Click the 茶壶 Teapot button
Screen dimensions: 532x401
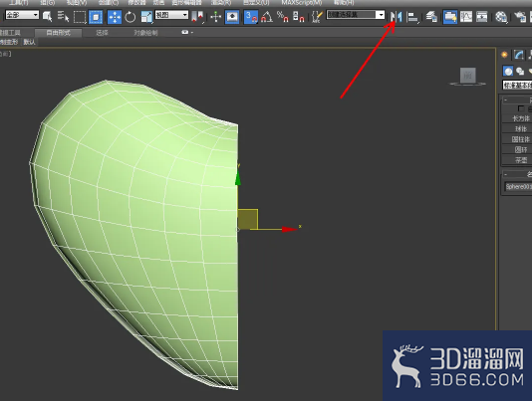click(x=517, y=159)
